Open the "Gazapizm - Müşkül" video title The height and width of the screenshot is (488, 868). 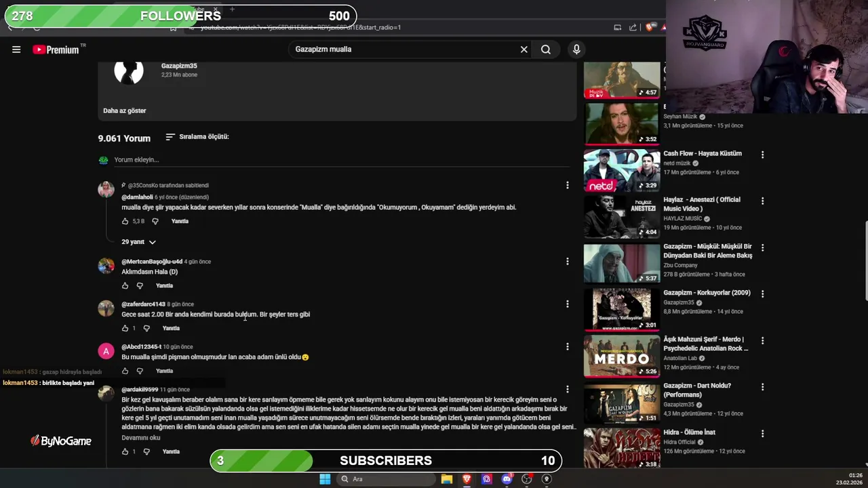coord(707,251)
